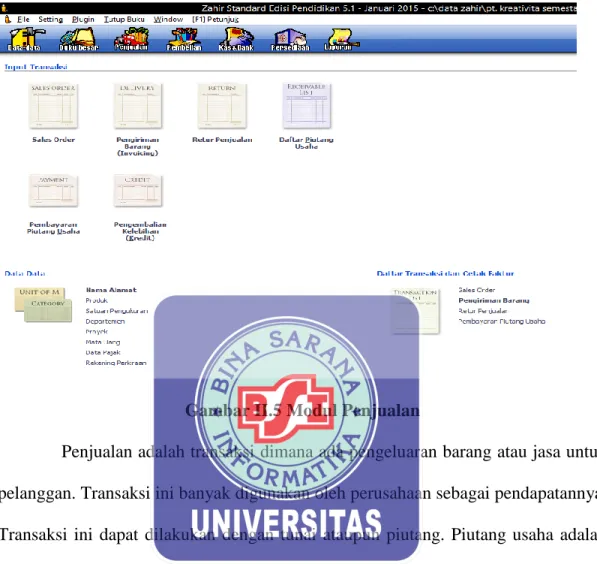Open the Tutup Buku menu
Screen dimensions: 597x564
pyautogui.click(x=124, y=19)
